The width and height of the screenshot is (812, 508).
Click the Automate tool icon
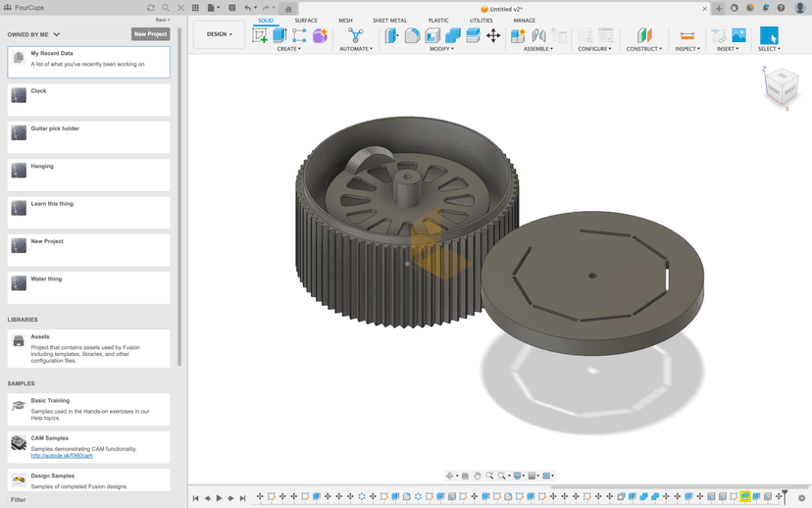click(x=355, y=35)
